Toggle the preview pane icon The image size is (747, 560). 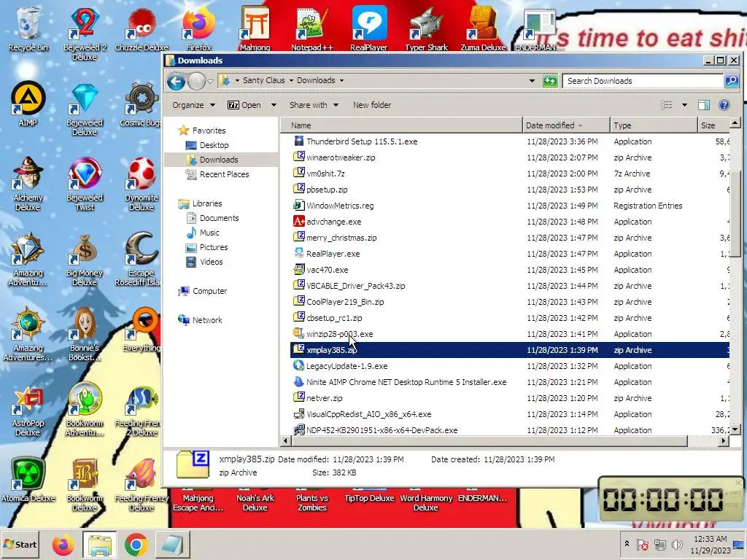(x=704, y=105)
